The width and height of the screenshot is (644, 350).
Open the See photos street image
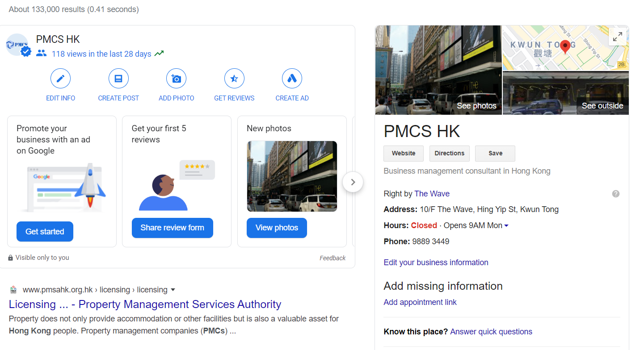pos(438,70)
